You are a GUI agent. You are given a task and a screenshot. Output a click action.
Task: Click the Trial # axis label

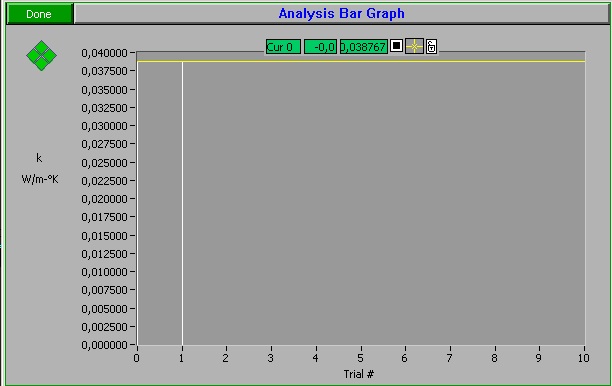(x=359, y=374)
